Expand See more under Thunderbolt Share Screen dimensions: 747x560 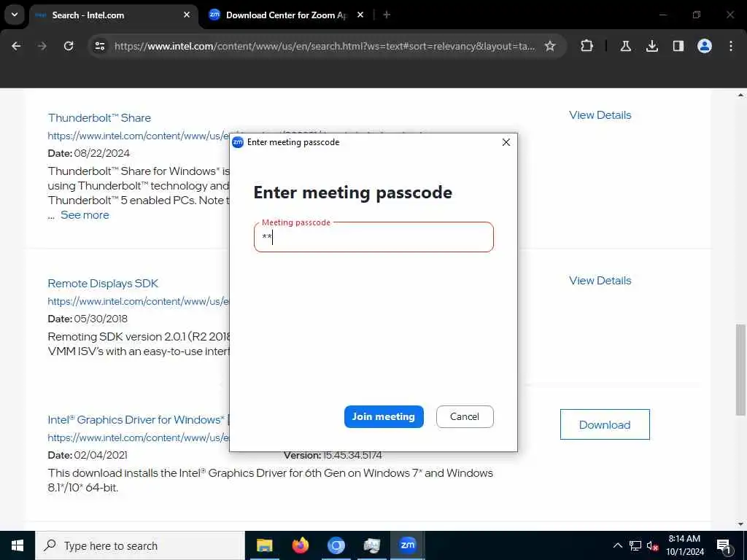click(85, 215)
